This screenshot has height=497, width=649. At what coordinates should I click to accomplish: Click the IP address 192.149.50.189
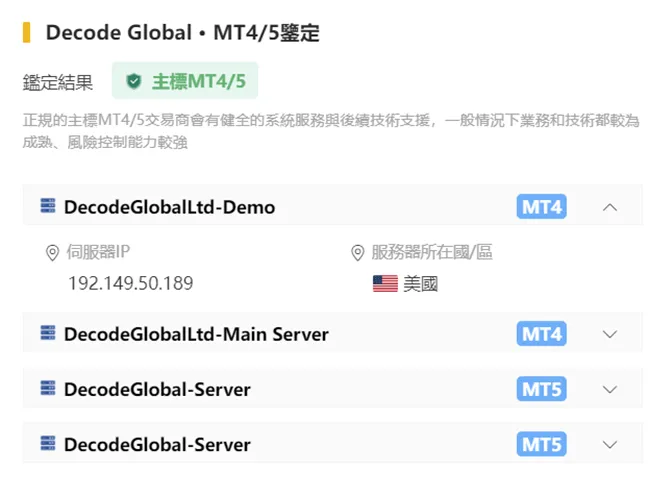tap(130, 283)
